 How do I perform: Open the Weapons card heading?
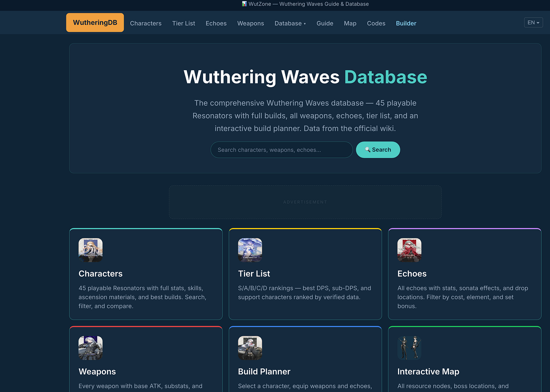97,372
